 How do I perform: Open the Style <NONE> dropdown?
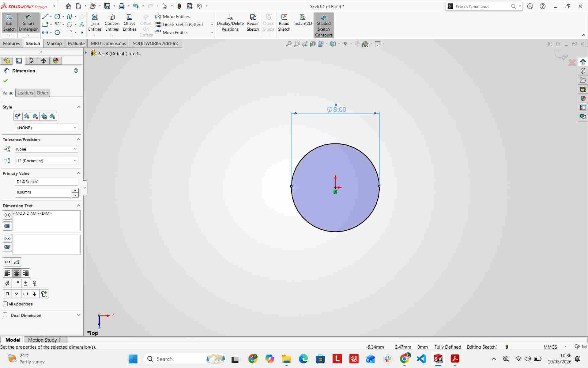(x=47, y=128)
